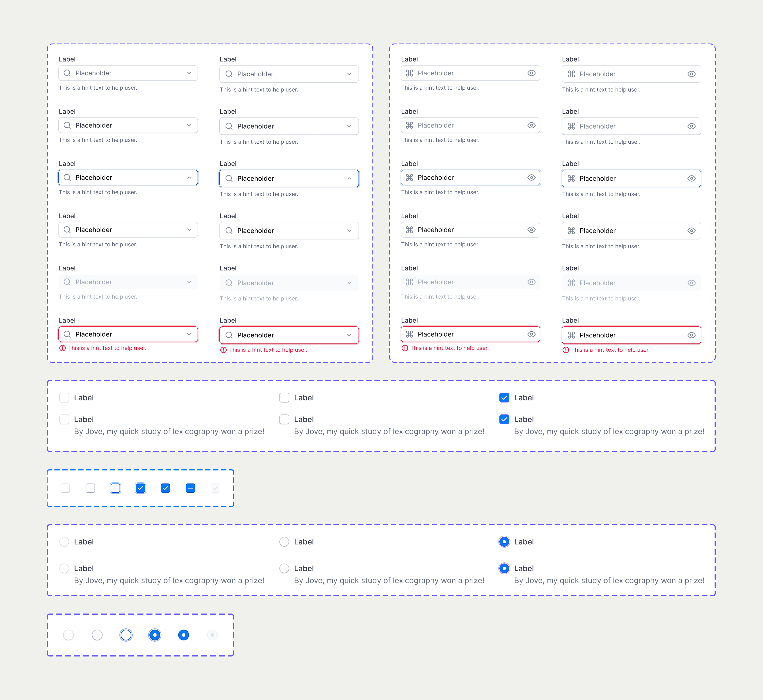Click unchecked checkbox with blue focus ring
This screenshot has height=700, width=763.
(x=115, y=488)
